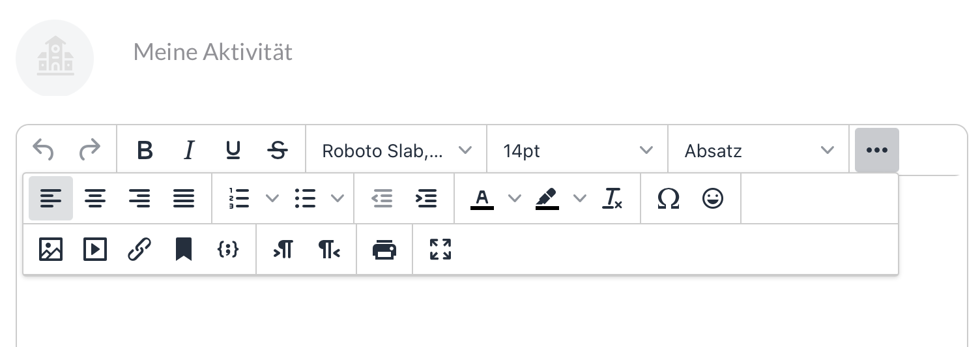Click the undo arrow button
This screenshot has height=347, width=980.
click(44, 151)
